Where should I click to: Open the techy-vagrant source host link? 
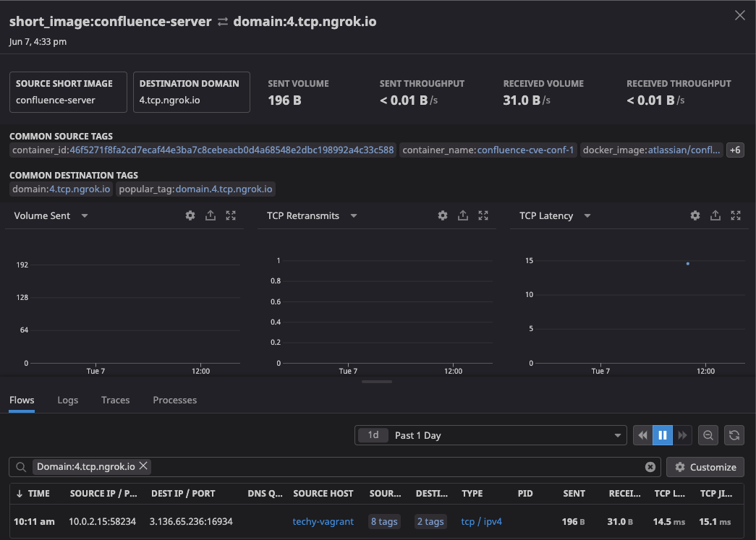(323, 521)
